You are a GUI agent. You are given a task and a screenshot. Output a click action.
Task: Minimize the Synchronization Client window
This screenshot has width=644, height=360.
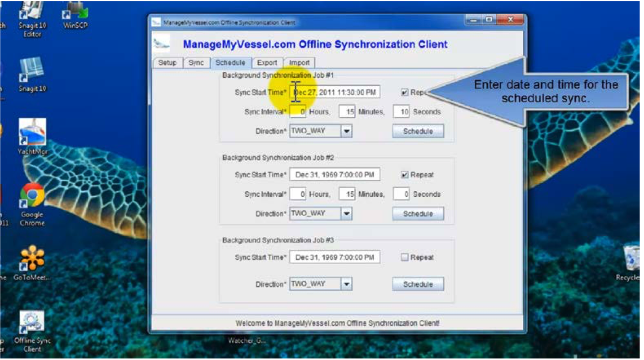[474, 20]
